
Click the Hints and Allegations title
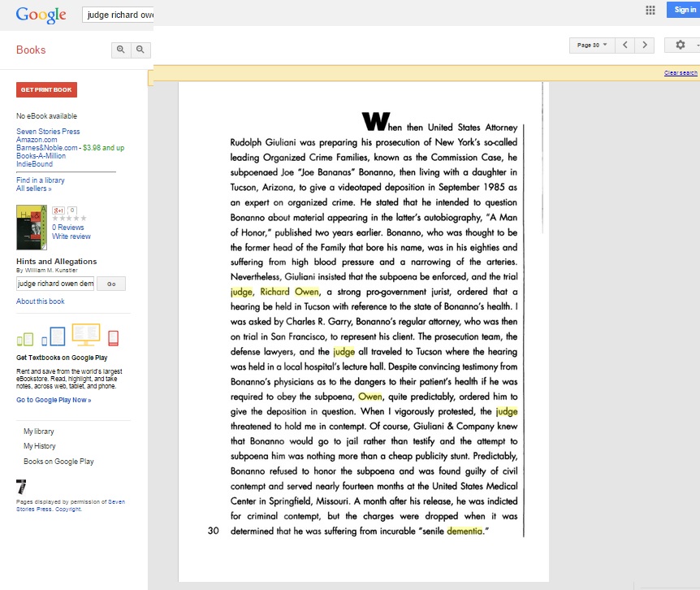click(x=56, y=262)
